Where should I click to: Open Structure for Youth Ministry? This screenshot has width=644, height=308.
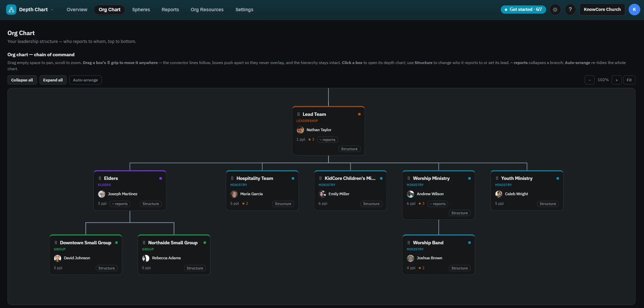click(548, 204)
